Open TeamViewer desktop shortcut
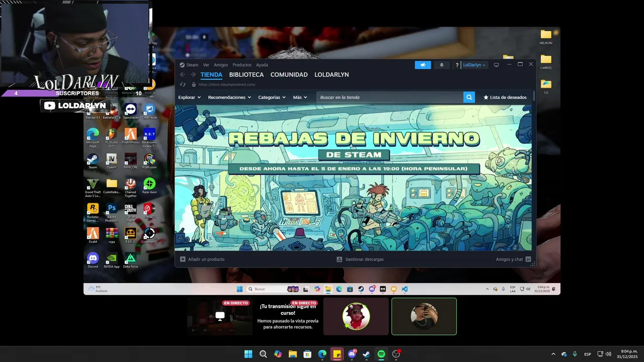Screen dimensions: 644x362 click(x=130, y=112)
